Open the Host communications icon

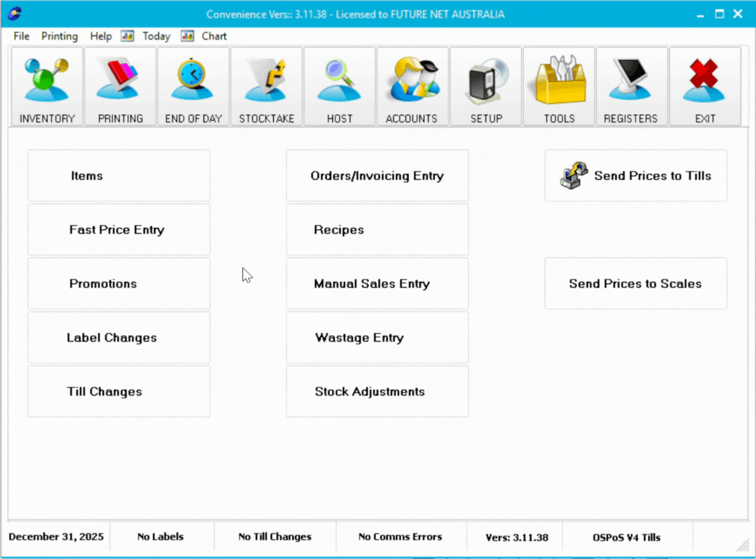point(339,86)
